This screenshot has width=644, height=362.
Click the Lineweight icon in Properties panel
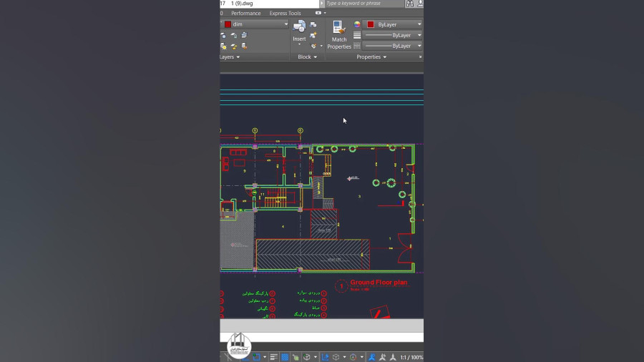[357, 35]
